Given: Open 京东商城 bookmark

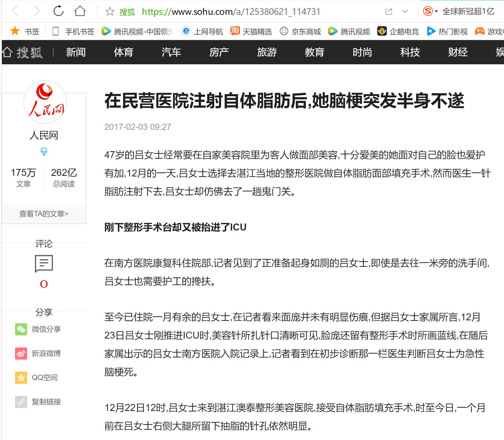Looking at the screenshot, I should point(300,31).
